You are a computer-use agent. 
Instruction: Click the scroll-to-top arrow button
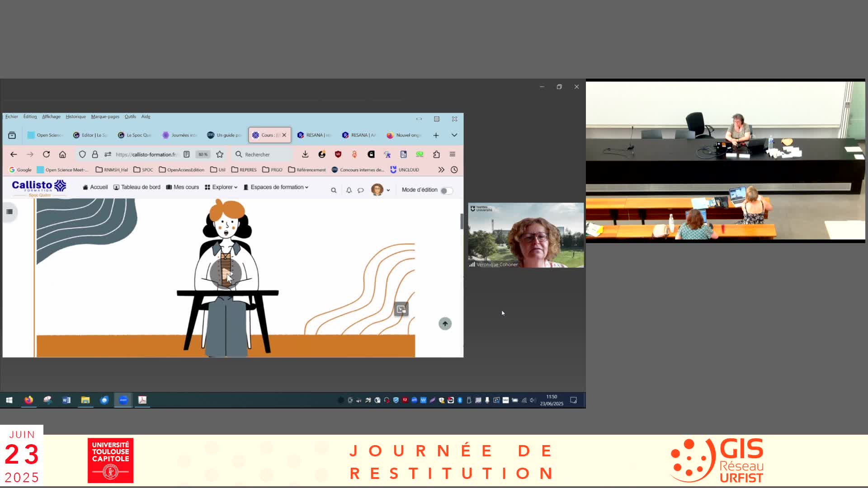tap(445, 324)
